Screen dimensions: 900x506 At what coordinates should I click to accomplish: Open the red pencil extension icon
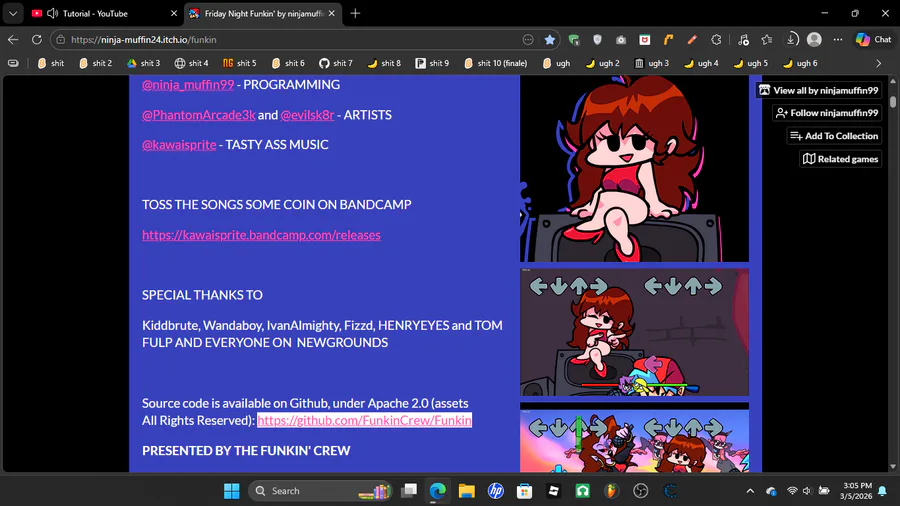tap(692, 40)
